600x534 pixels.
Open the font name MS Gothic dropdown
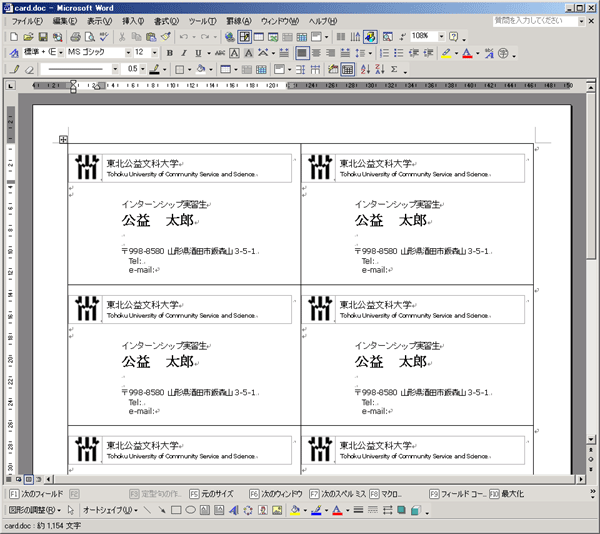click(x=129, y=53)
